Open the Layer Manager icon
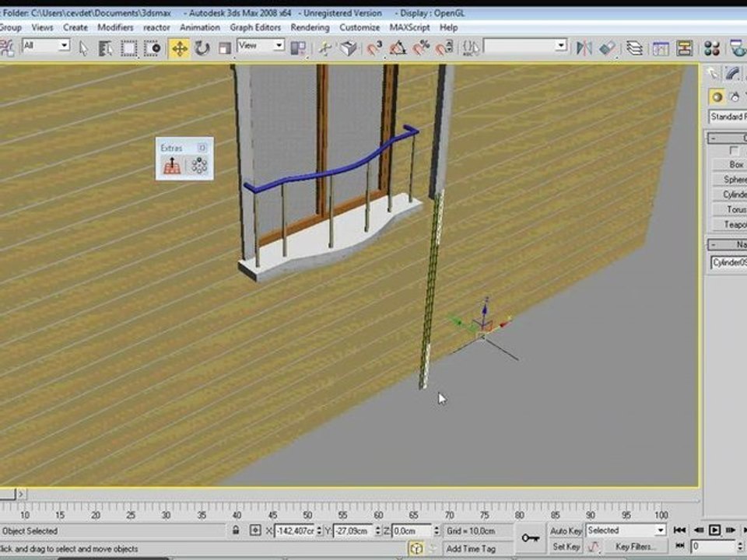Image resolution: width=747 pixels, height=560 pixels. 635,48
